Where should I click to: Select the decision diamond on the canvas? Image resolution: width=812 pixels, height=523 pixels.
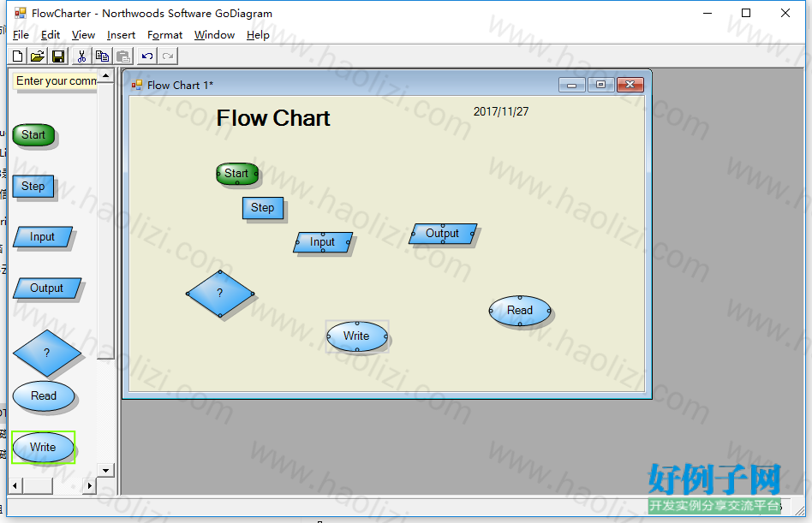pyautogui.click(x=220, y=294)
